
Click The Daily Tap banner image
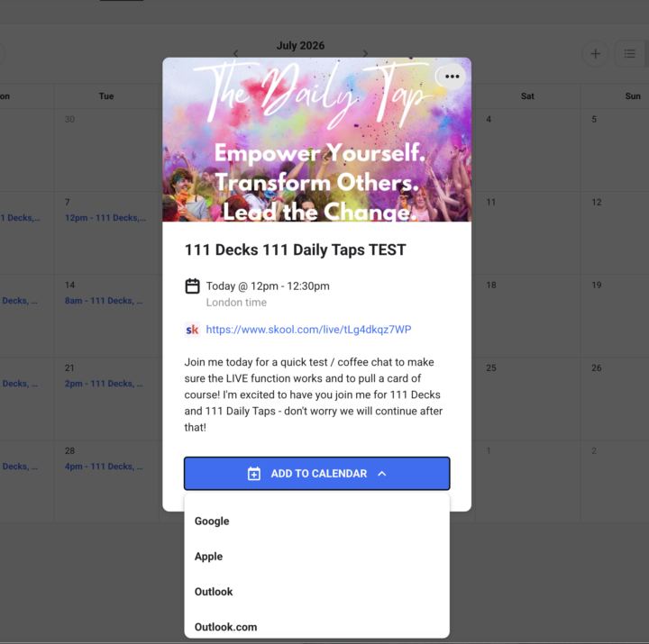point(317,140)
